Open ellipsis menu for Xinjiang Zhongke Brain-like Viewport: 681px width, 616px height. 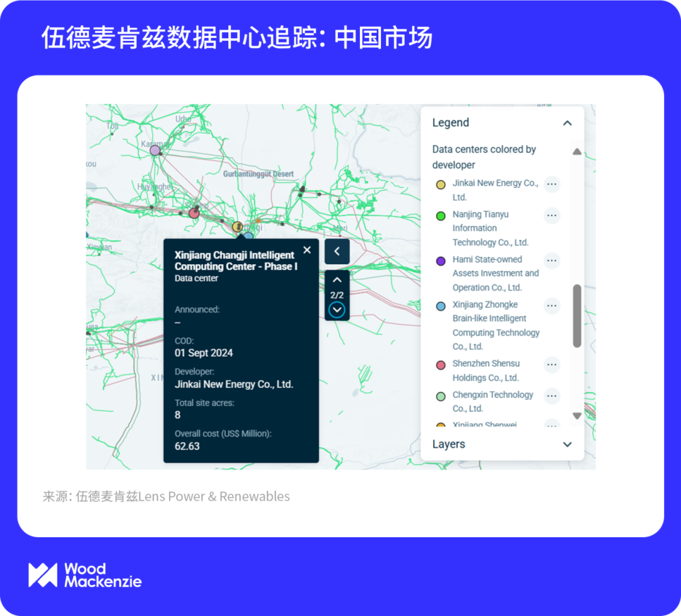pos(552,306)
